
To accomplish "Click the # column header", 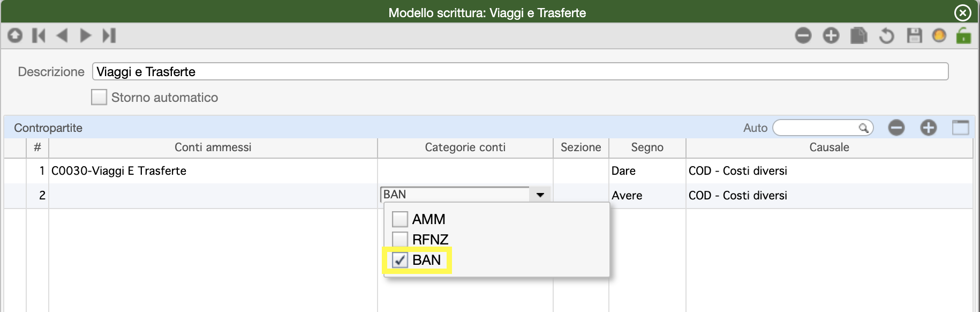I will click(x=37, y=147).
